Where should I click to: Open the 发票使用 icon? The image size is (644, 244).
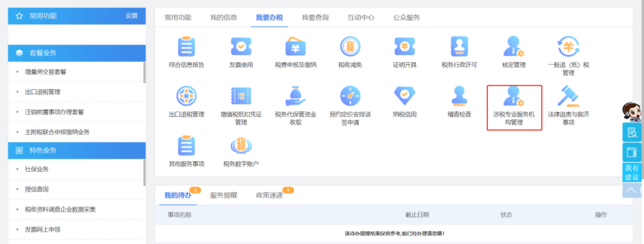click(x=241, y=46)
